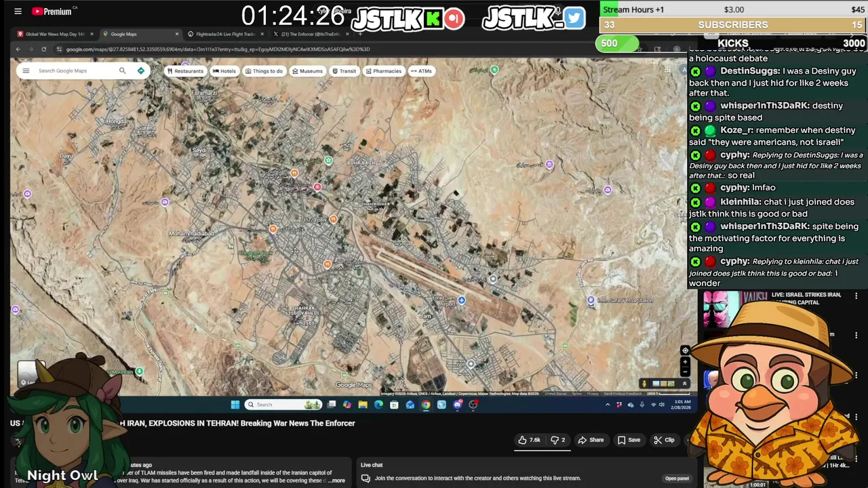Viewport: 868px width, 488px height.
Task: Select the Street View pegman icon
Action: (644, 384)
